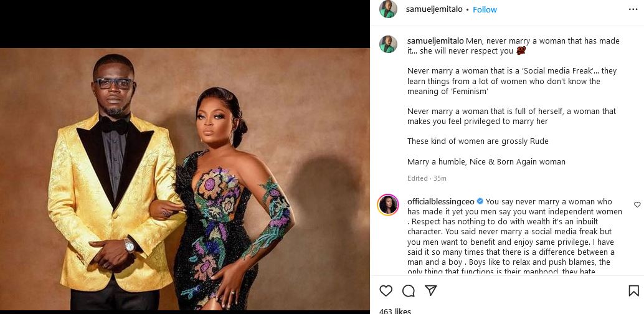Share post via paper plane icon

[x=430, y=291]
